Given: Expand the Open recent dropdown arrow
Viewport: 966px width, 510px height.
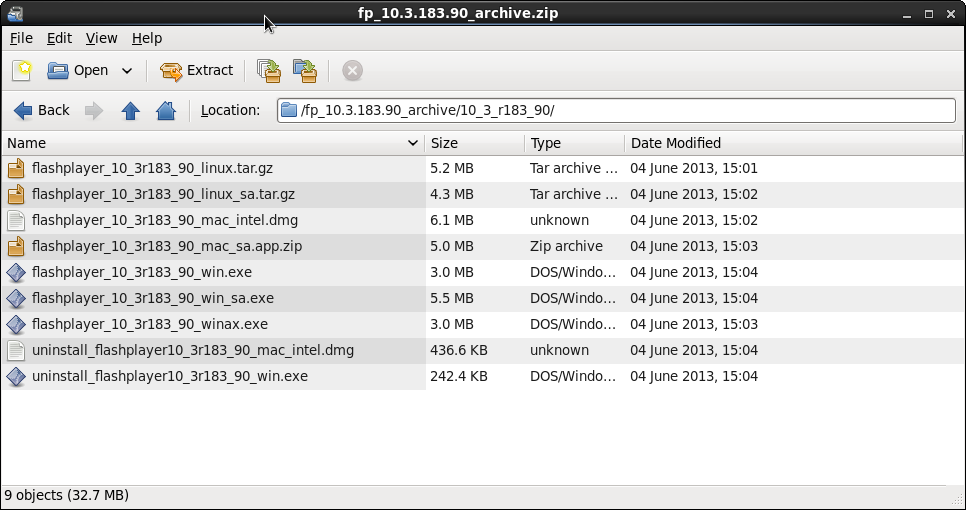Looking at the screenshot, I should (x=127, y=70).
